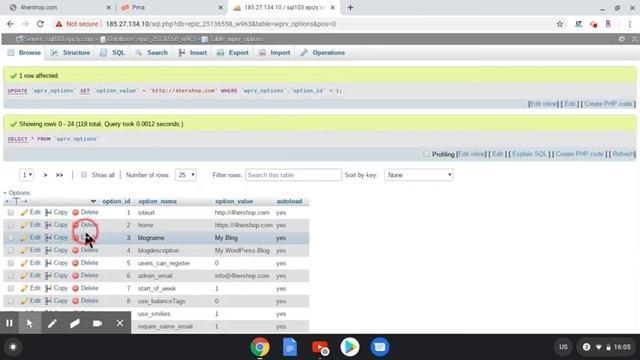The height and width of the screenshot is (360, 640).
Task: Open column actions dropdown arrow in header
Action: (93, 201)
